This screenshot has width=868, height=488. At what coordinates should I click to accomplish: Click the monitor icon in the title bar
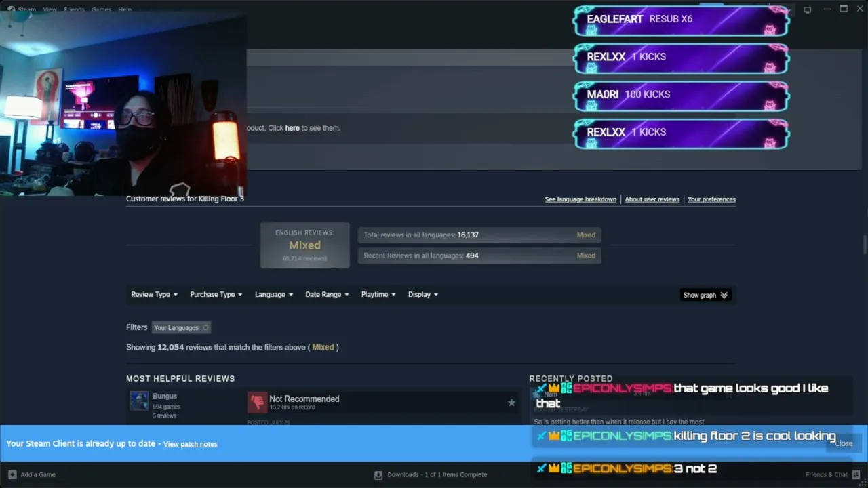[807, 9]
